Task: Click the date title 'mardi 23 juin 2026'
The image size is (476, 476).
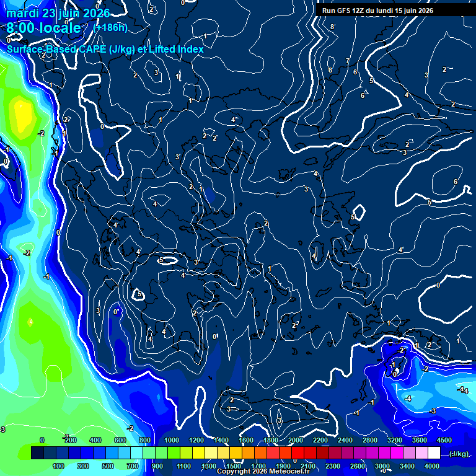Action: (58, 14)
